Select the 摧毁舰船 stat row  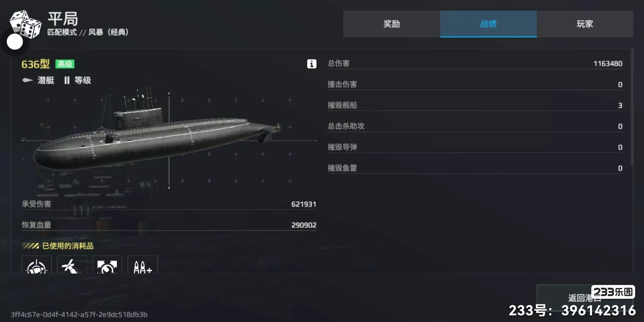(475, 105)
